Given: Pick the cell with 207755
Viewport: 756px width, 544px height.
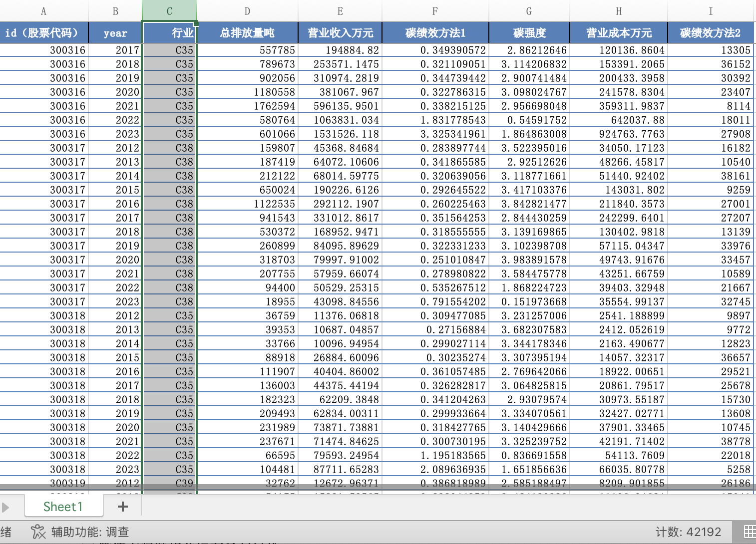Looking at the screenshot, I should tap(247, 273).
